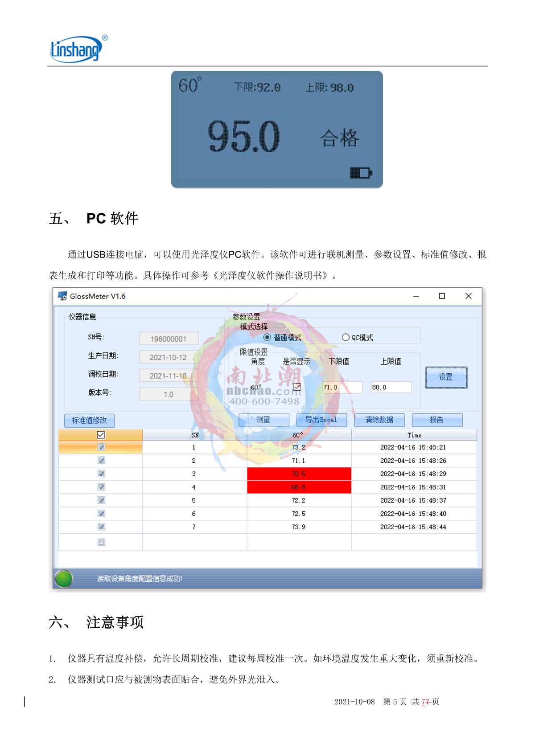Screen dimensions: 535x756
Task: Uncheck the checkbox for row SN 4
Action: coord(101,487)
